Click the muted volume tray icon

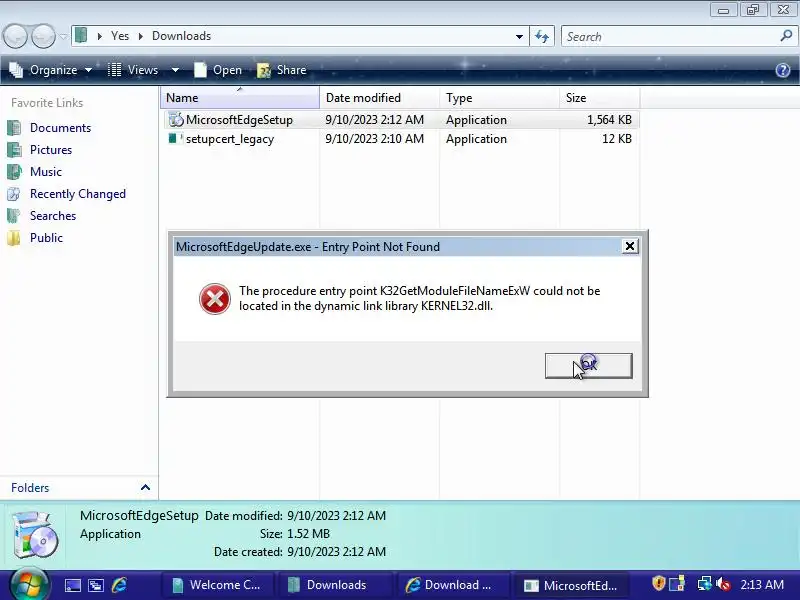[722, 584]
